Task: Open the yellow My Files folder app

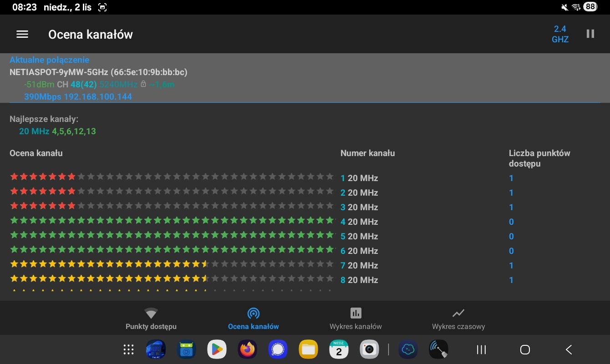Action: click(x=308, y=349)
